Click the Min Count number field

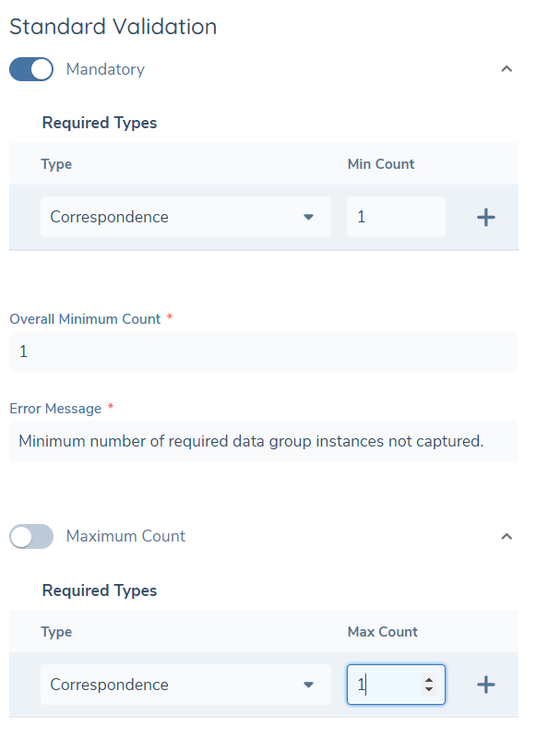pyautogui.click(x=395, y=218)
